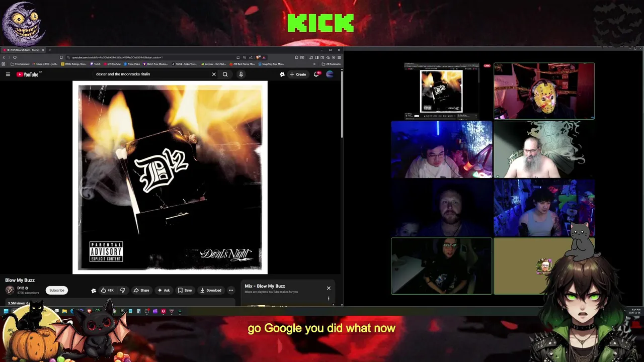Open the Twitch bookmark
644x362 pixels.
point(96,64)
